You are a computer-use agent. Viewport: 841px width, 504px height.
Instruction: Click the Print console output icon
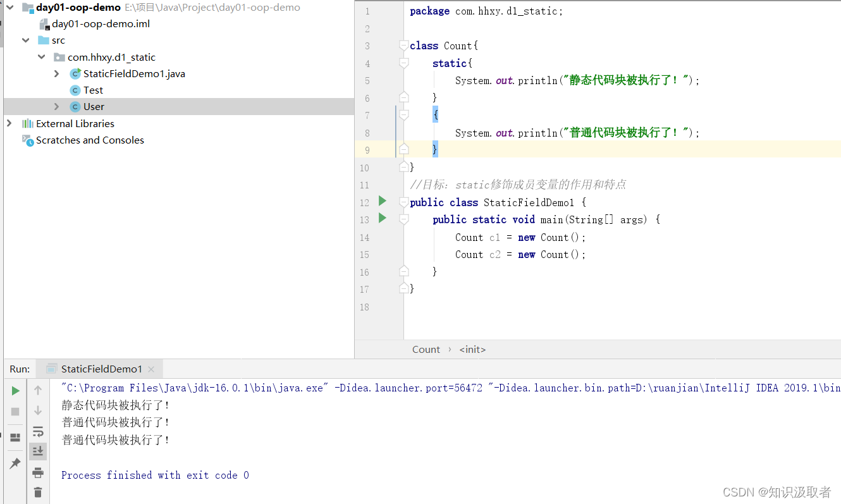(x=38, y=472)
